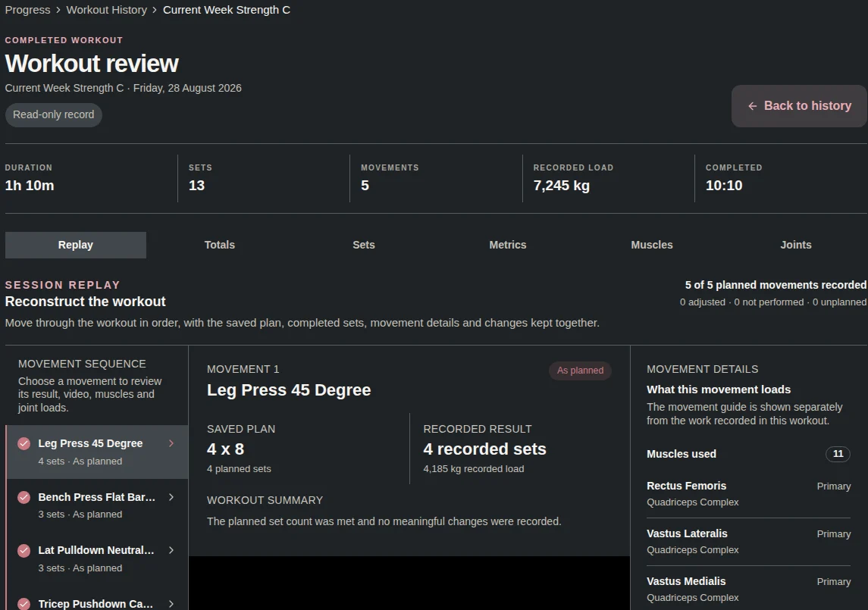Select Bench Press Flat Bar movement row
This screenshot has width=868, height=610.
tap(98, 505)
